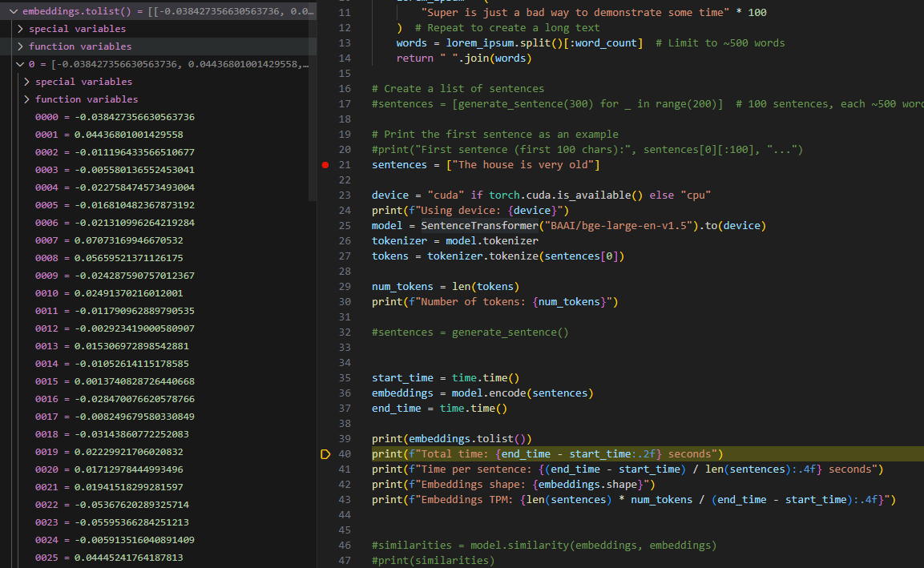Image resolution: width=924 pixels, height=568 pixels.
Task: Expand function variables nested under item 0
Action: coord(27,99)
